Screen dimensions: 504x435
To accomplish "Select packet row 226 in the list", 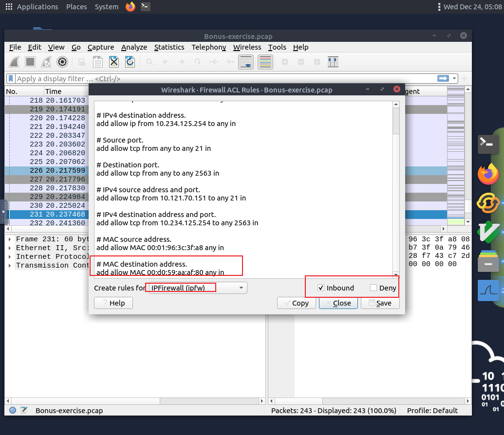I will (47, 171).
